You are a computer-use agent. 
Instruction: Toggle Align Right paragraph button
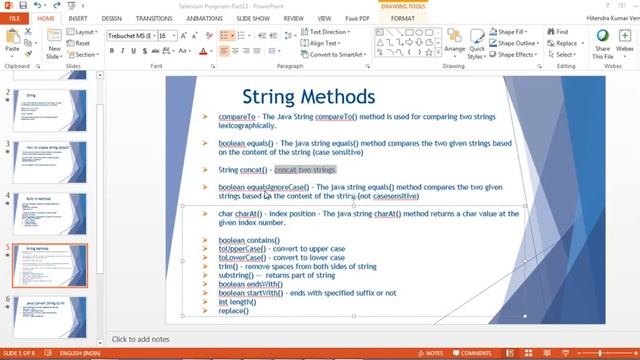[246, 51]
